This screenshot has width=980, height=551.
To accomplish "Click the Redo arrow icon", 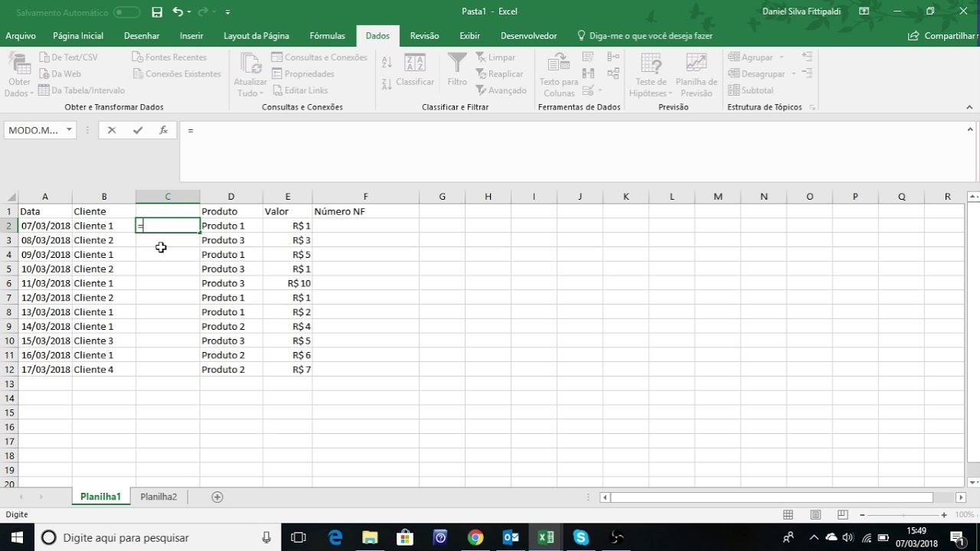I will point(204,11).
